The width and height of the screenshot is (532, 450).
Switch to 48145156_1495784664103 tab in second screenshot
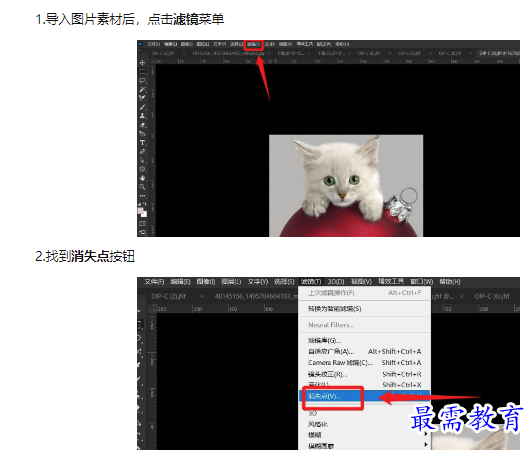click(x=255, y=297)
